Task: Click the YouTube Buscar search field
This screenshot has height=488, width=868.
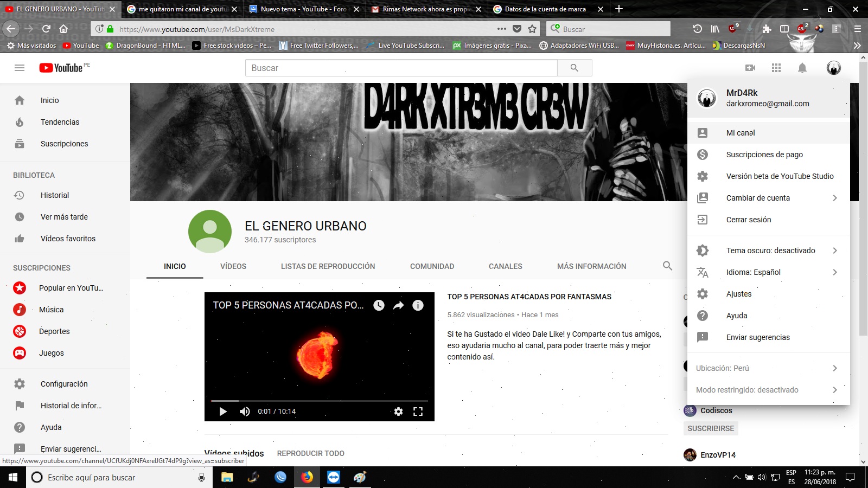Action: tap(401, 68)
